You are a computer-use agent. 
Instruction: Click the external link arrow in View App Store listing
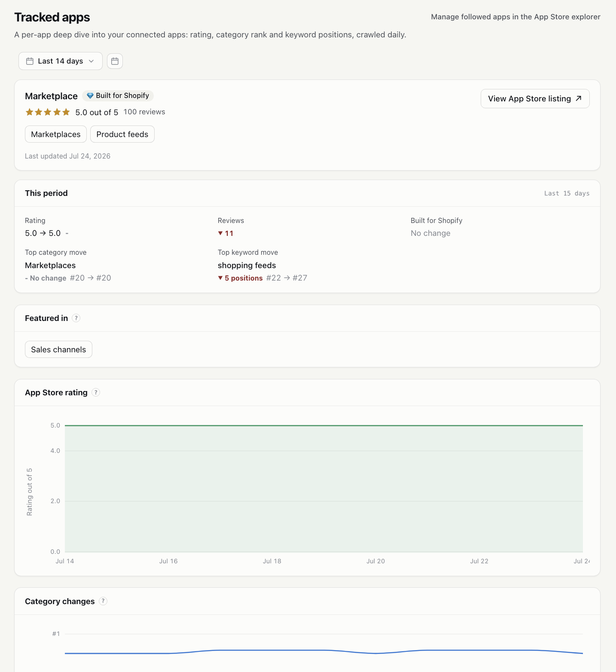coord(579,98)
